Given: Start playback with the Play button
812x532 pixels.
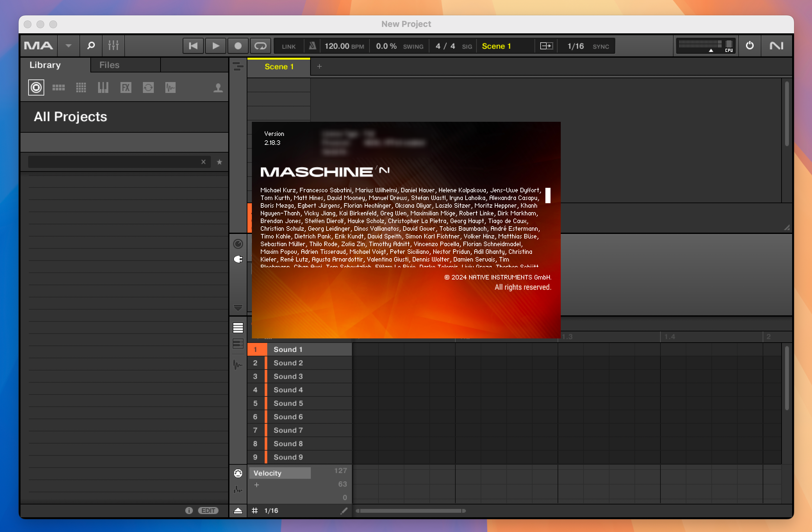Looking at the screenshot, I should point(215,46).
